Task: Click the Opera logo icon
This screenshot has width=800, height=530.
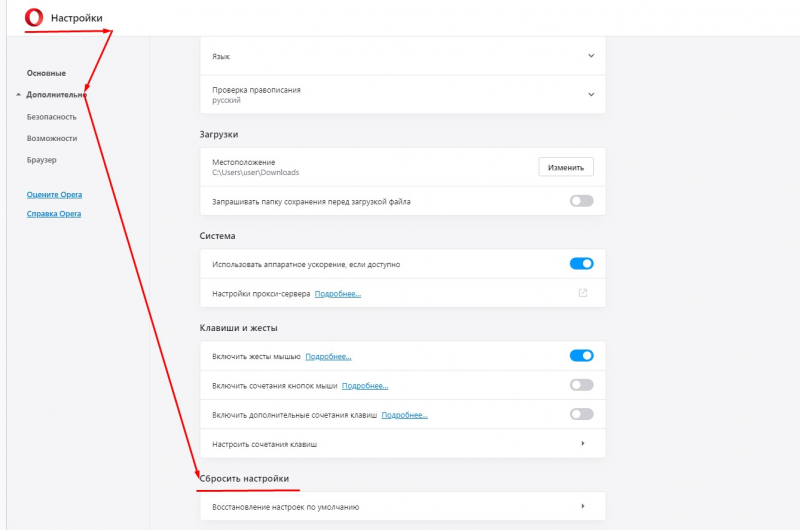Action: (x=34, y=17)
